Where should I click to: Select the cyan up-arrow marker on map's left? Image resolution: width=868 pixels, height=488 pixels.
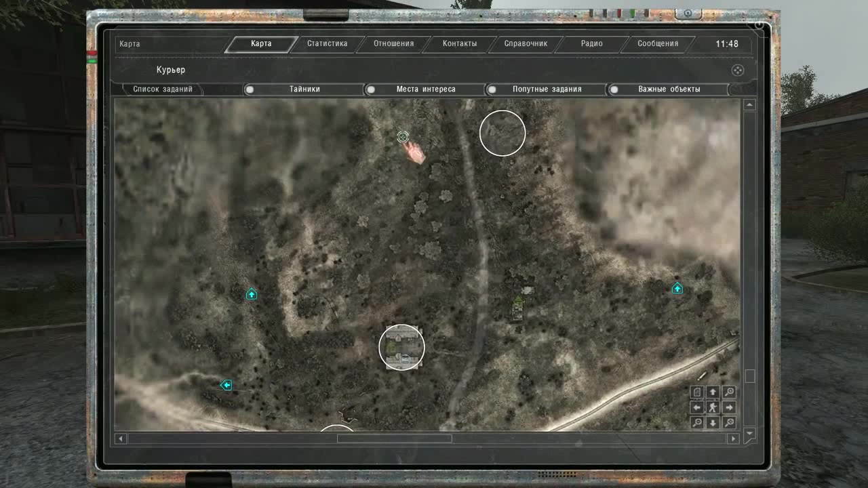pyautogui.click(x=252, y=294)
